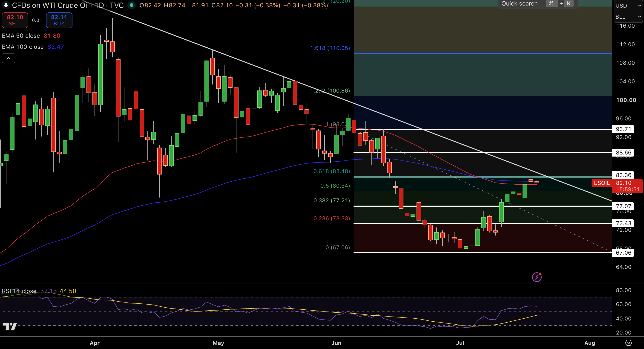This screenshot has width=644, height=349.
Task: Click the purple lightning bolt icon
Action: [537, 277]
